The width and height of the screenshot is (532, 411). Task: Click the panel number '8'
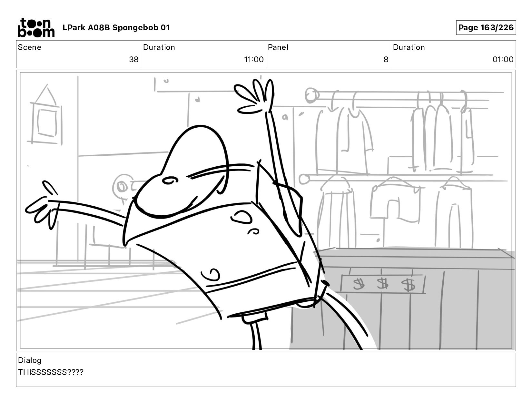pos(386,60)
